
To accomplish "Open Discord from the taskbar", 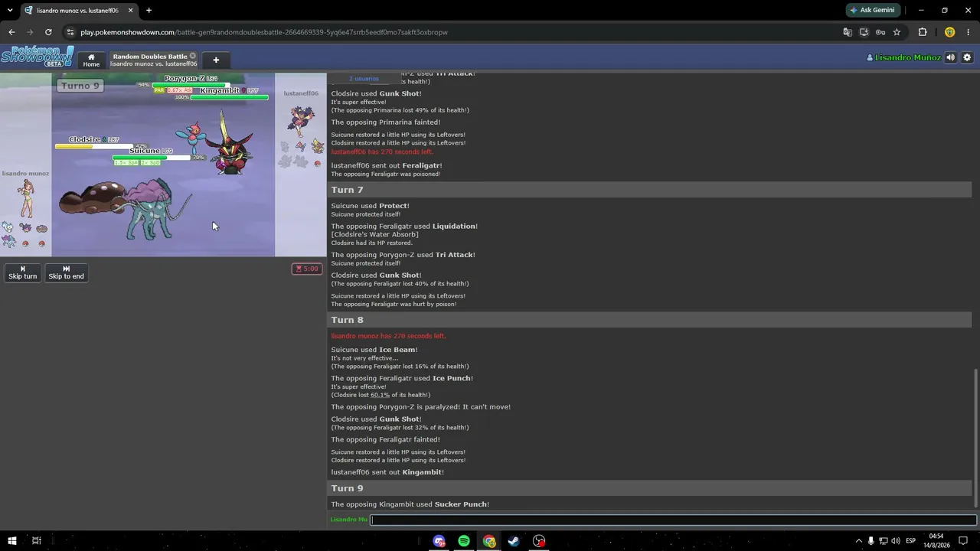I will coord(439,541).
